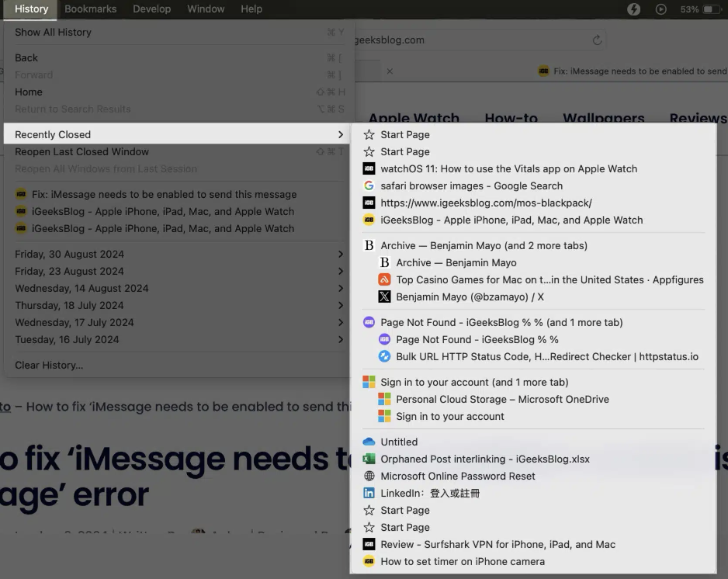The image size is (728, 579).
Task: Click globe icon for Microsoft Online Password Reset
Action: click(369, 476)
